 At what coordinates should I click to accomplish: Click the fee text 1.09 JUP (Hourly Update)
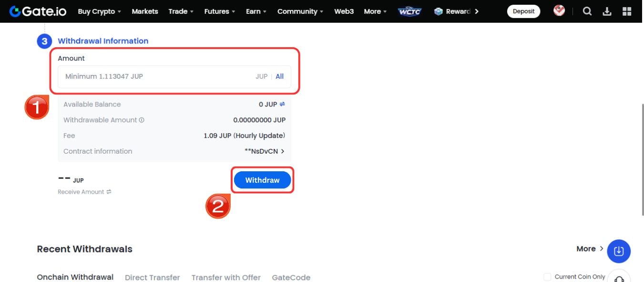click(244, 136)
